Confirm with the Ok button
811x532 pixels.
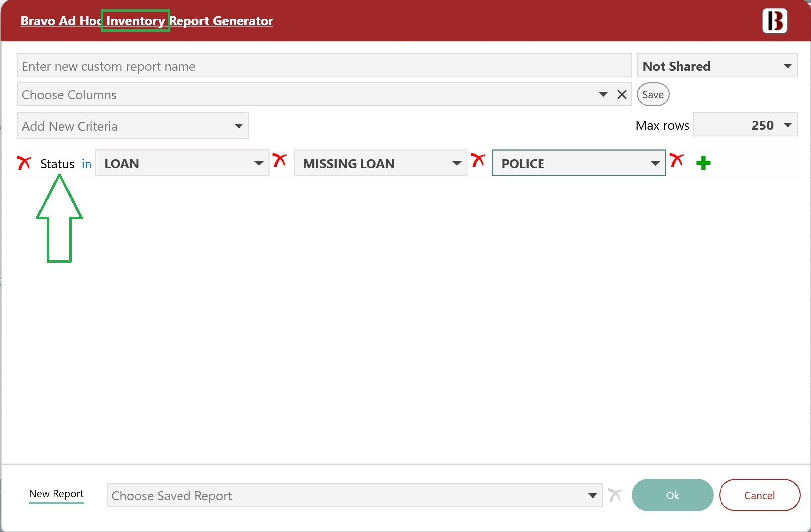672,495
